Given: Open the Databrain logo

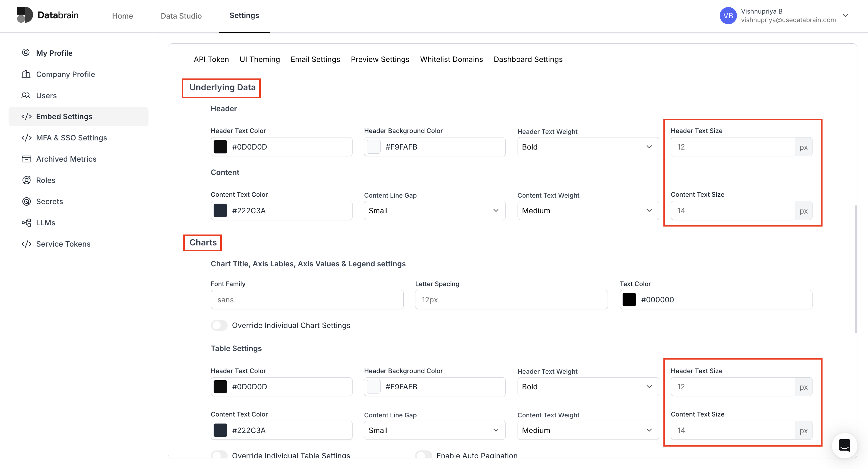Looking at the screenshot, I should click(x=47, y=15).
